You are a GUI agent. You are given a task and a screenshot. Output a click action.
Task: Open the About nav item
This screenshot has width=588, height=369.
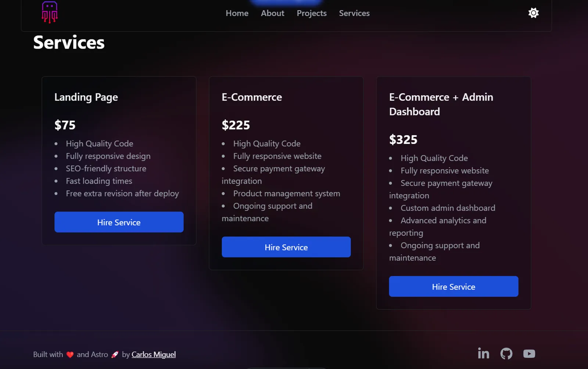[x=272, y=13]
